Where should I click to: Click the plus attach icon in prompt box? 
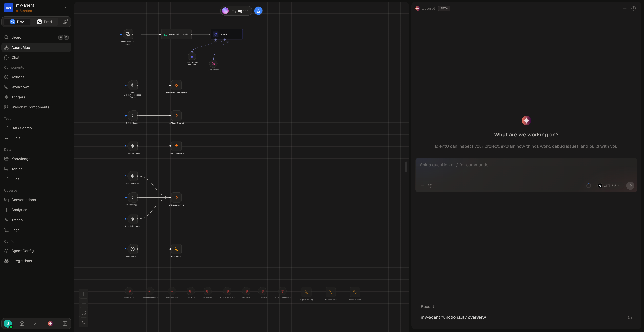tap(422, 186)
